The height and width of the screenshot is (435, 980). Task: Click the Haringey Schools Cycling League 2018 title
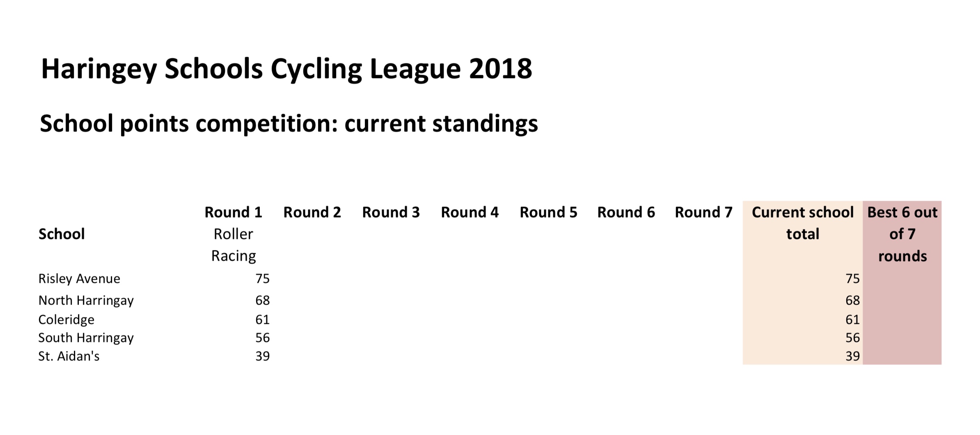(286, 69)
